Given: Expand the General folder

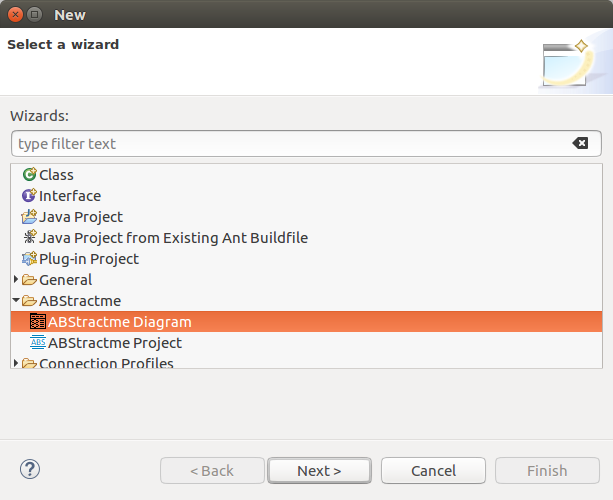Looking at the screenshot, I should click(x=16, y=280).
